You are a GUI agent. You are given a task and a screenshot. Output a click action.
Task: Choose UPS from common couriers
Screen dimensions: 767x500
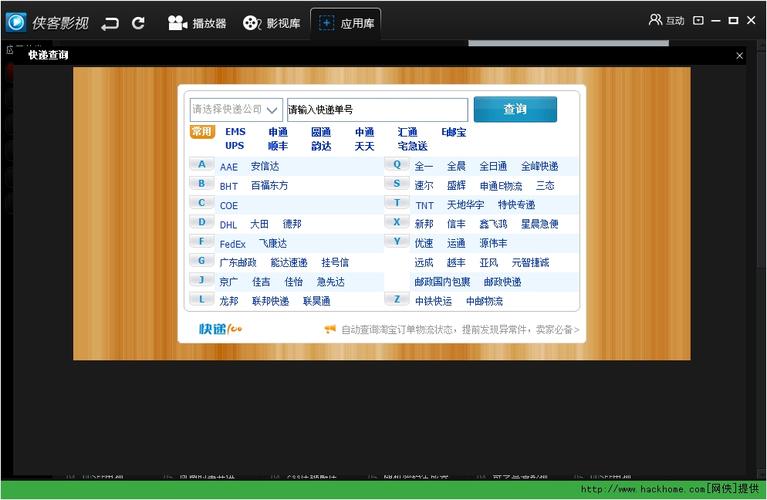click(235, 146)
